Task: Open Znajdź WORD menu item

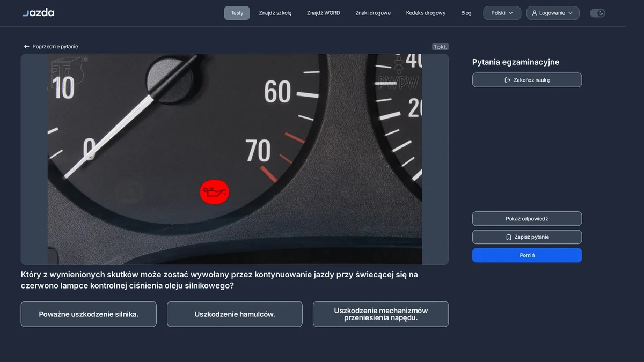Action: click(x=324, y=13)
